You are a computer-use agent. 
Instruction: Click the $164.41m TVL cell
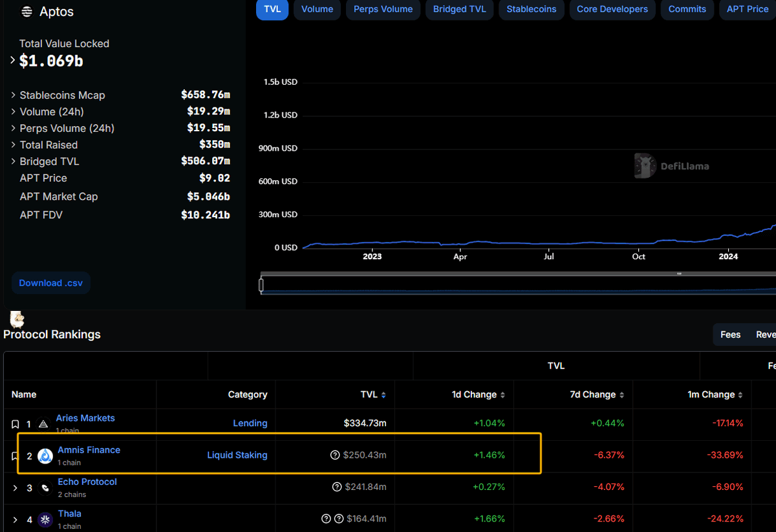pyautogui.click(x=367, y=518)
